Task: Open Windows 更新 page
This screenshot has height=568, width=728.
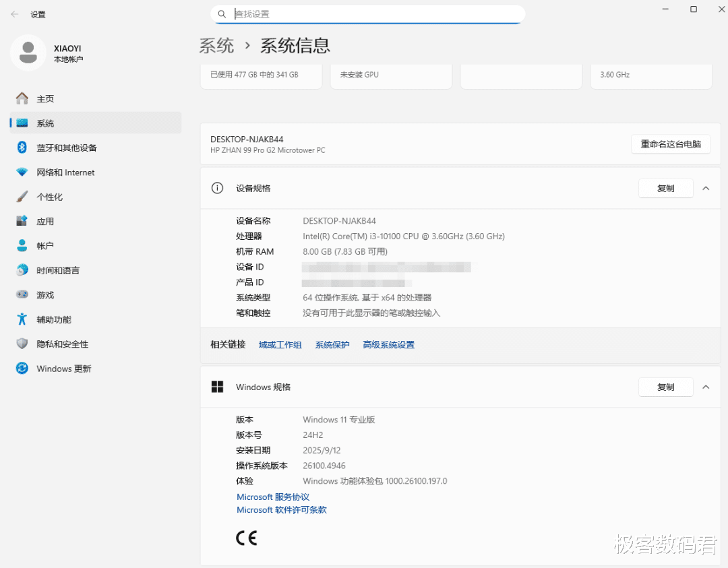Action: tap(95, 368)
